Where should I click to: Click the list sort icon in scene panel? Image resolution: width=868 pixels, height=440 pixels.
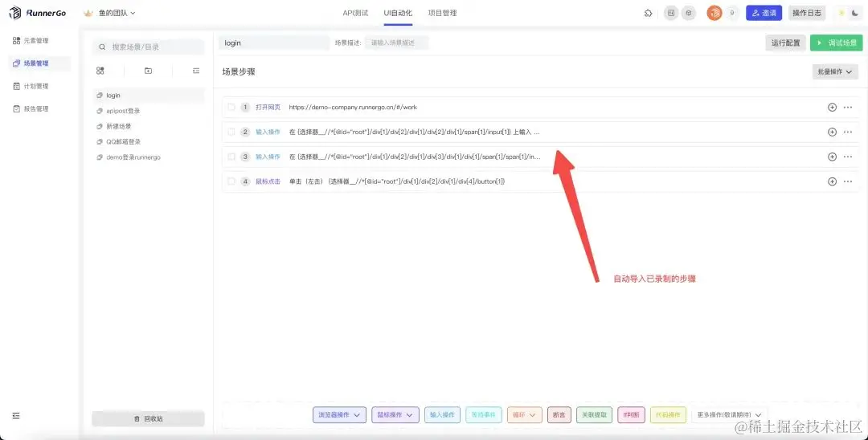[x=196, y=71]
